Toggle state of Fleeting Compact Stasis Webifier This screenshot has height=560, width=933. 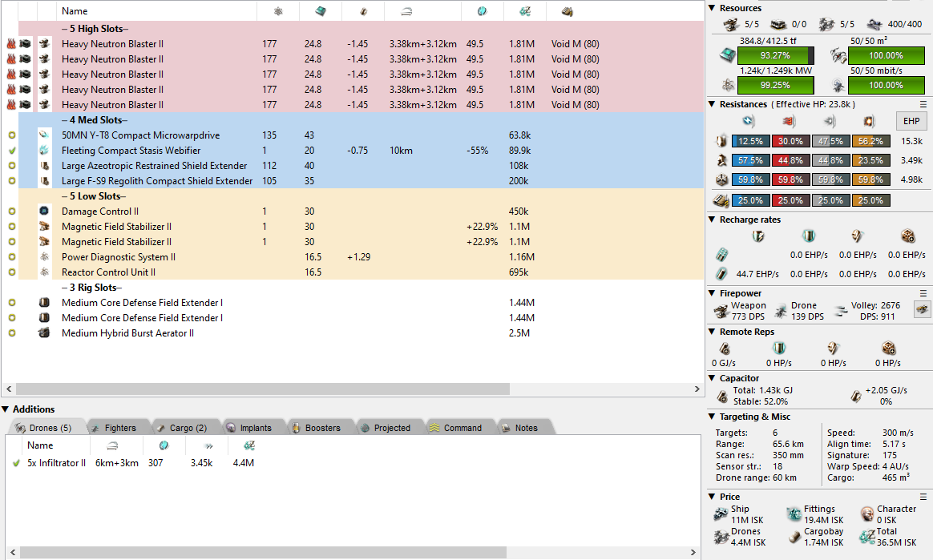12,151
